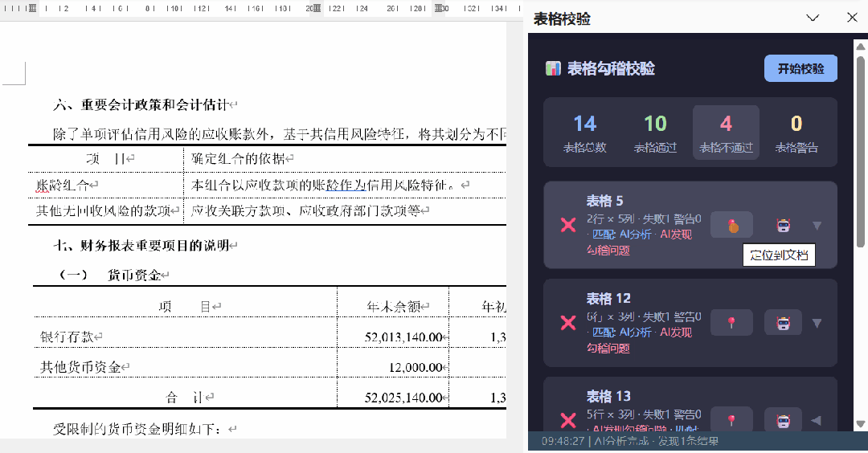Click the total value 52,025,140.00
The width and height of the screenshot is (868, 453).
403,398
